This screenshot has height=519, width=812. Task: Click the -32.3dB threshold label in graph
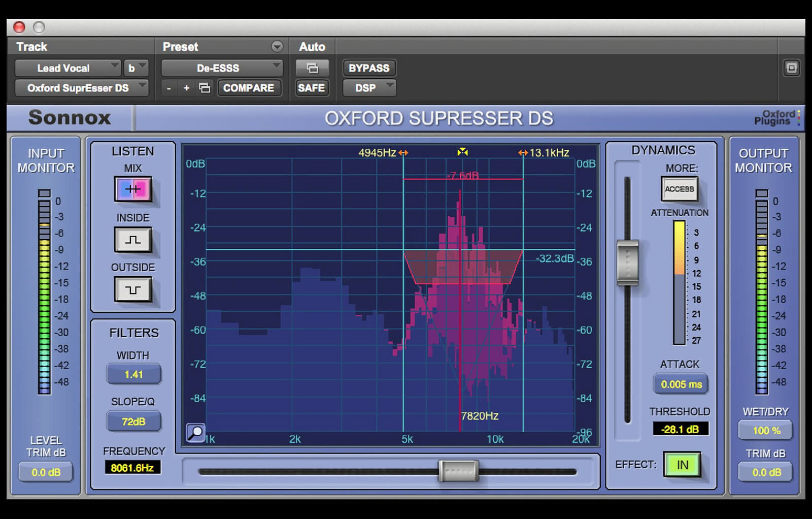click(554, 258)
